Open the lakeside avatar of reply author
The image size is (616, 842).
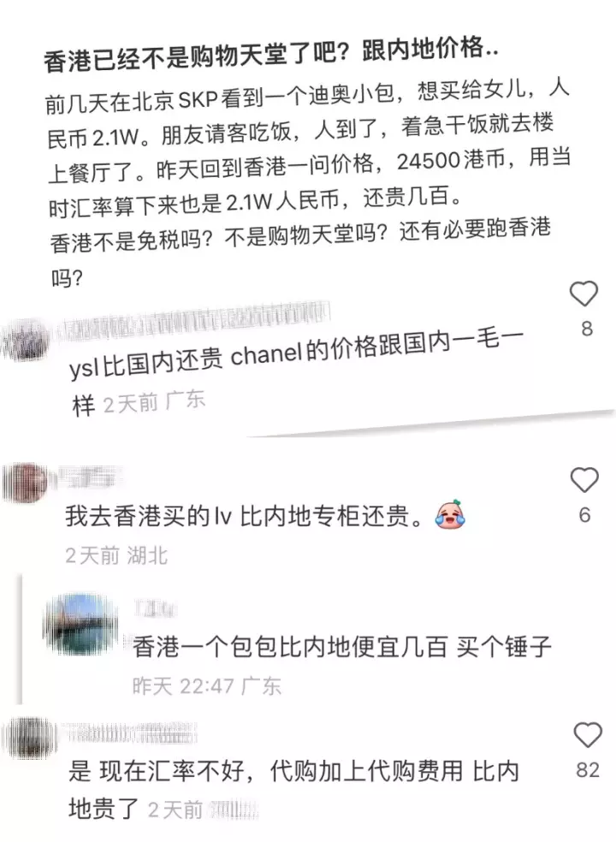[80, 624]
